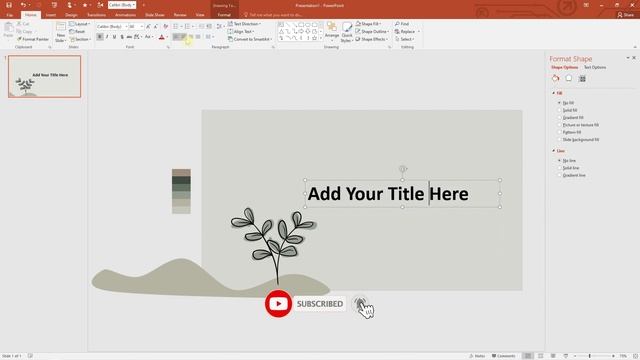Switch to the Transitions tab
The image size is (640, 360).
pos(96,15)
